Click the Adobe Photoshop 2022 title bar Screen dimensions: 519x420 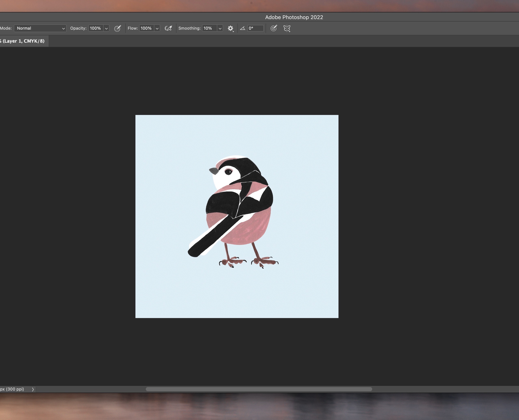click(x=294, y=17)
